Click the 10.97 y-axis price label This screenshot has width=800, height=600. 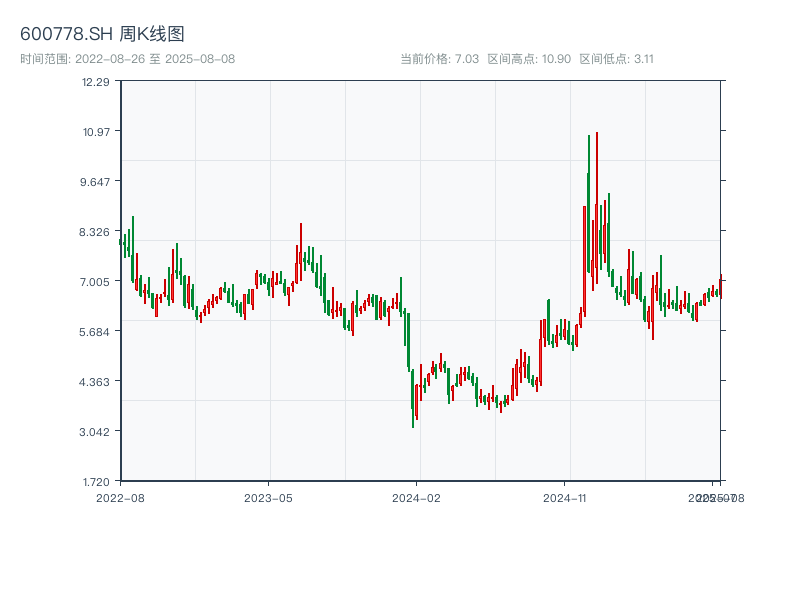[96, 132]
